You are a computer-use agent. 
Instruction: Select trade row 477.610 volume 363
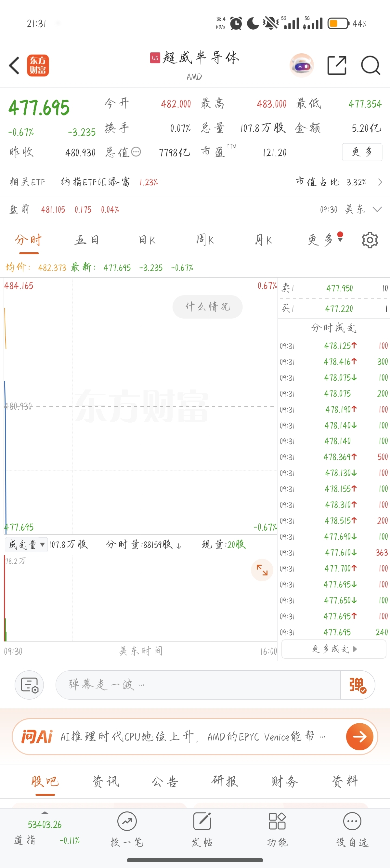coord(334,553)
